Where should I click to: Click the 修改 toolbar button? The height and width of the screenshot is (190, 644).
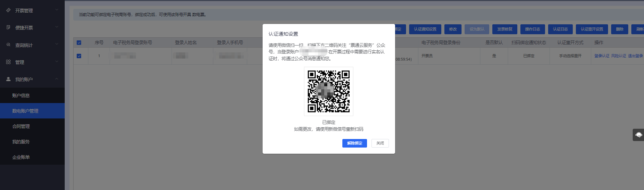coord(453,29)
